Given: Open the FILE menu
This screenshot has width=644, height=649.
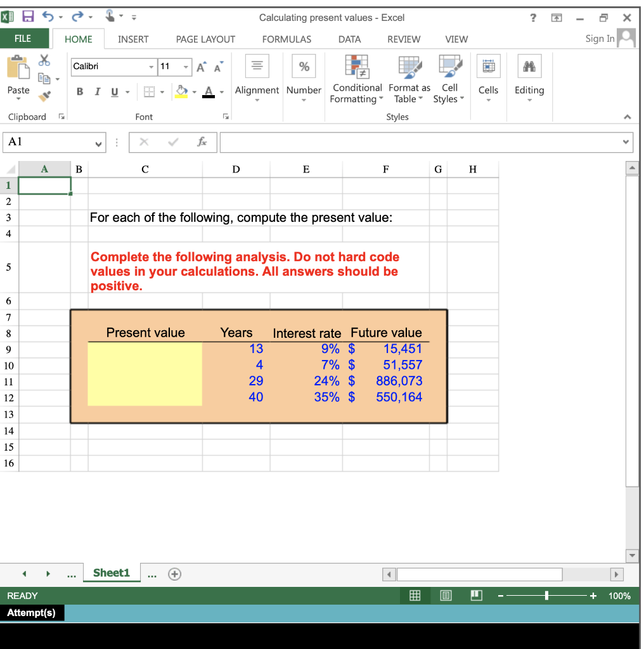Looking at the screenshot, I should click(24, 39).
